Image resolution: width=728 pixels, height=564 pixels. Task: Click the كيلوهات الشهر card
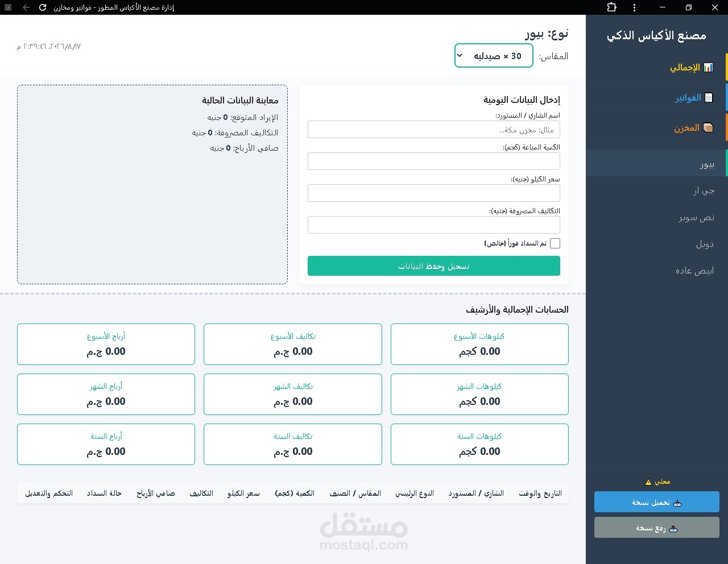[479, 394]
